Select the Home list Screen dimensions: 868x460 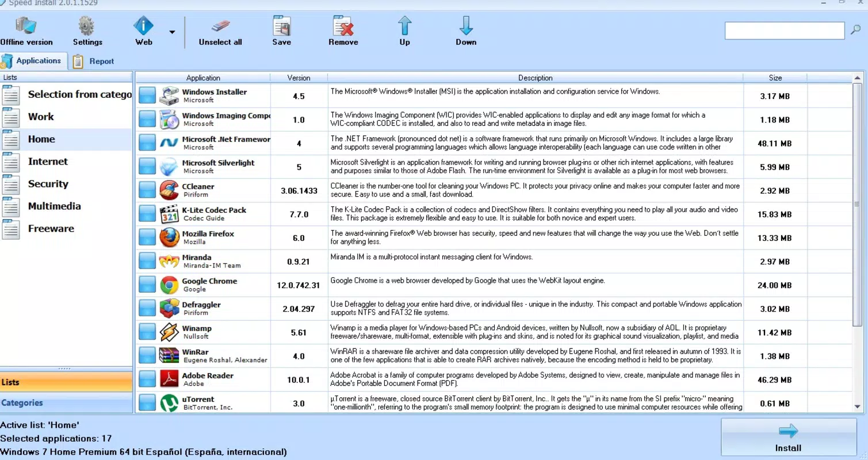tap(66, 139)
